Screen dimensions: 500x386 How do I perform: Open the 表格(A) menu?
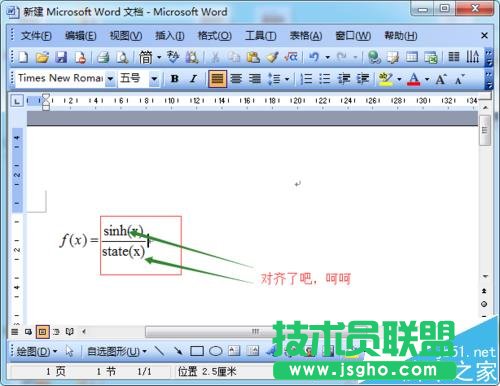click(x=306, y=36)
